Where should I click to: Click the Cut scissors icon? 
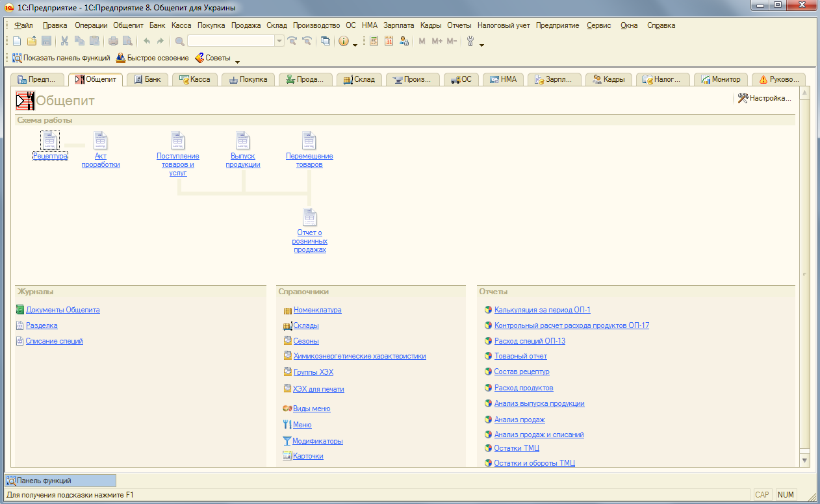point(65,41)
